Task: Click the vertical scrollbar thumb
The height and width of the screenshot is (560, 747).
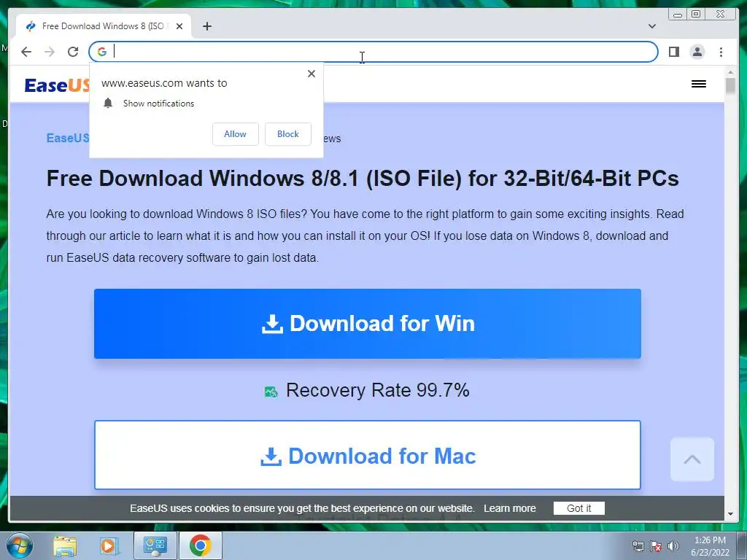Action: pyautogui.click(x=730, y=86)
